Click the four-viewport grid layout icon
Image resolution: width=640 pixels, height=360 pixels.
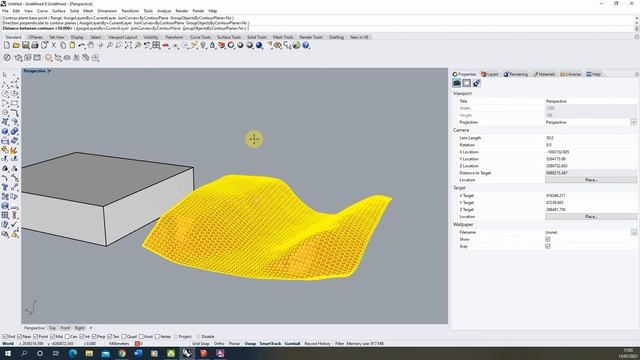156,45
